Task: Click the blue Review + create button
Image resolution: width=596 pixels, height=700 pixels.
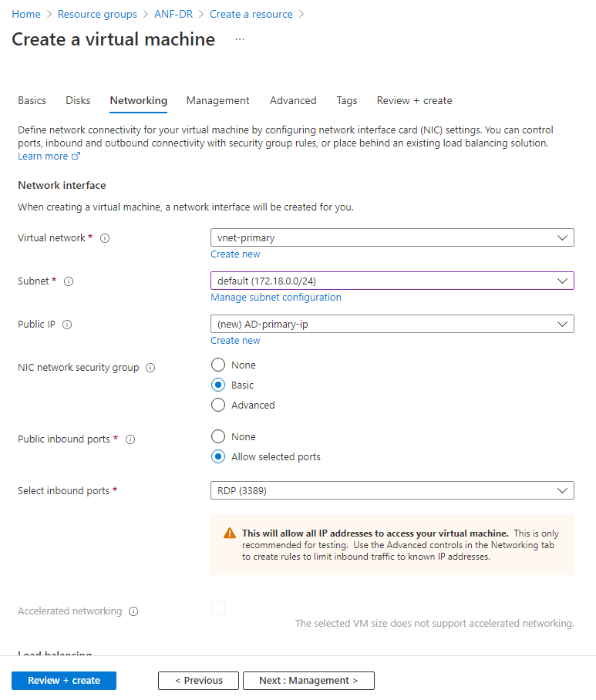Action: coord(64,681)
